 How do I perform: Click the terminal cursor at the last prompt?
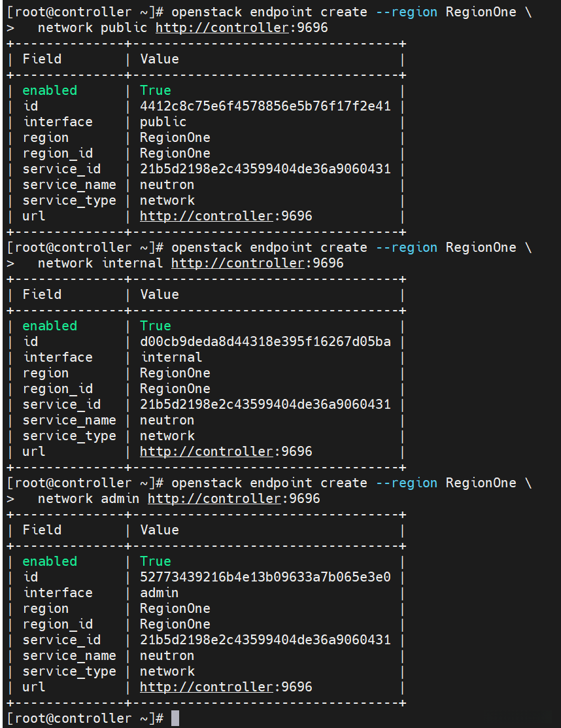pyautogui.click(x=175, y=718)
